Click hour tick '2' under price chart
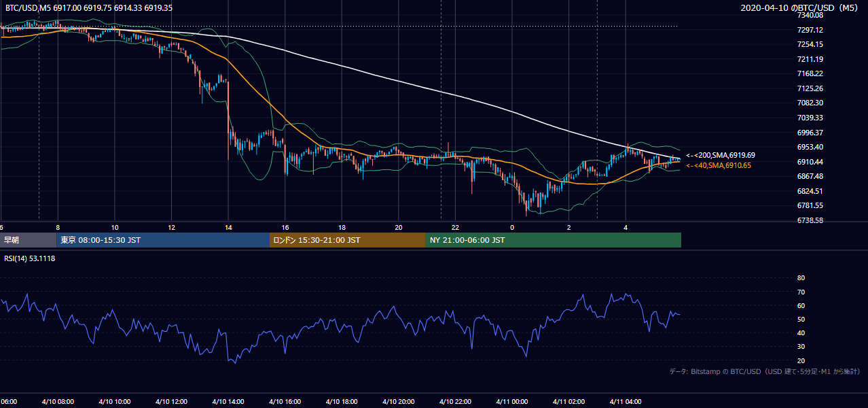 [569, 227]
